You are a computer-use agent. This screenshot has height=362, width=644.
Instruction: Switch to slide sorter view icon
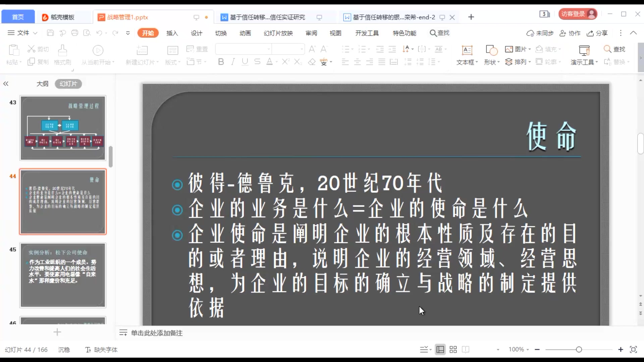453,350
